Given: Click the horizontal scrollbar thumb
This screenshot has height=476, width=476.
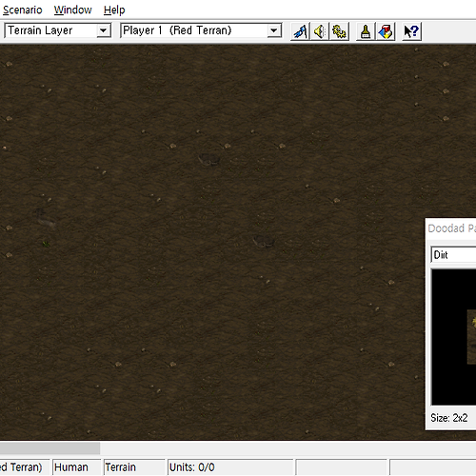Looking at the screenshot, I should 50,448.
